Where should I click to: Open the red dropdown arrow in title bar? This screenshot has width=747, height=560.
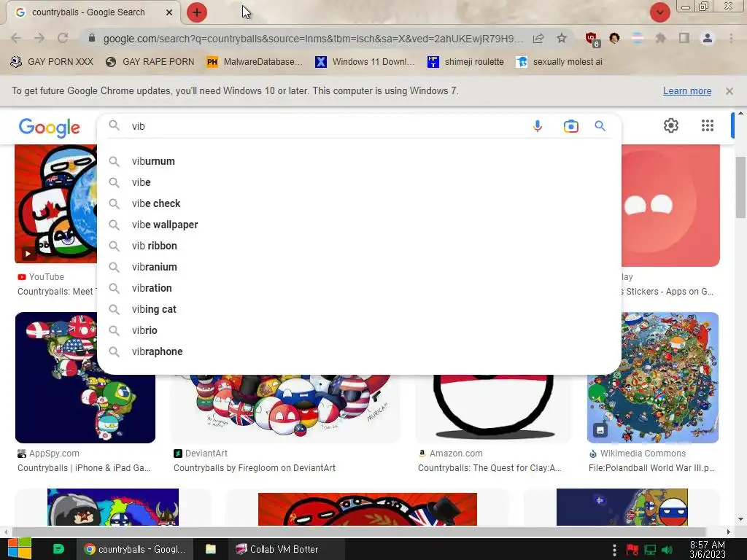pyautogui.click(x=659, y=12)
